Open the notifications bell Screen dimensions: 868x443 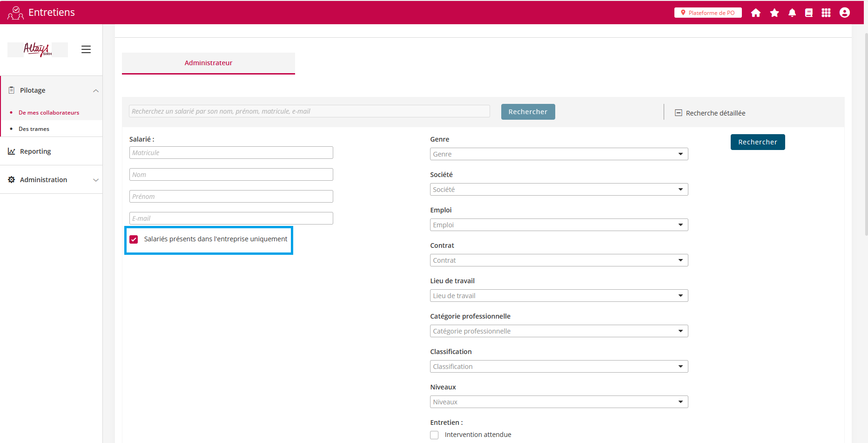point(792,13)
